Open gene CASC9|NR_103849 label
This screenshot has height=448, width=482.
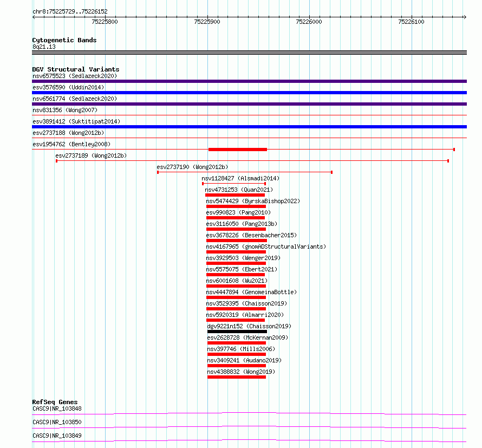click(57, 436)
